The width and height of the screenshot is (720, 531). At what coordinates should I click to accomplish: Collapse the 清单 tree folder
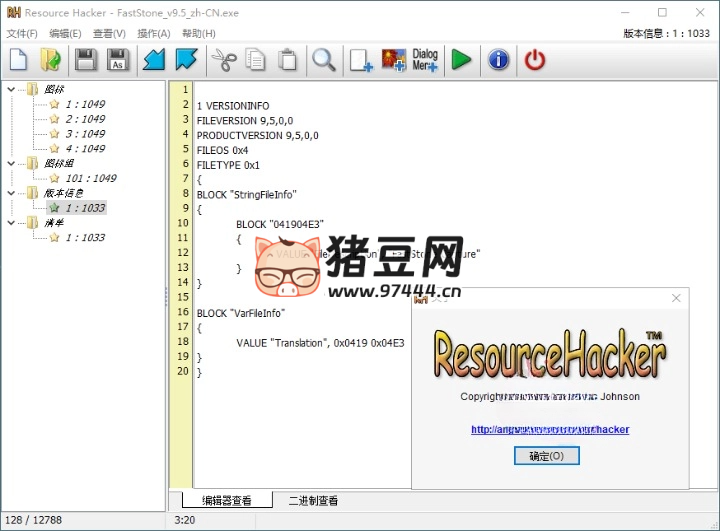11,223
